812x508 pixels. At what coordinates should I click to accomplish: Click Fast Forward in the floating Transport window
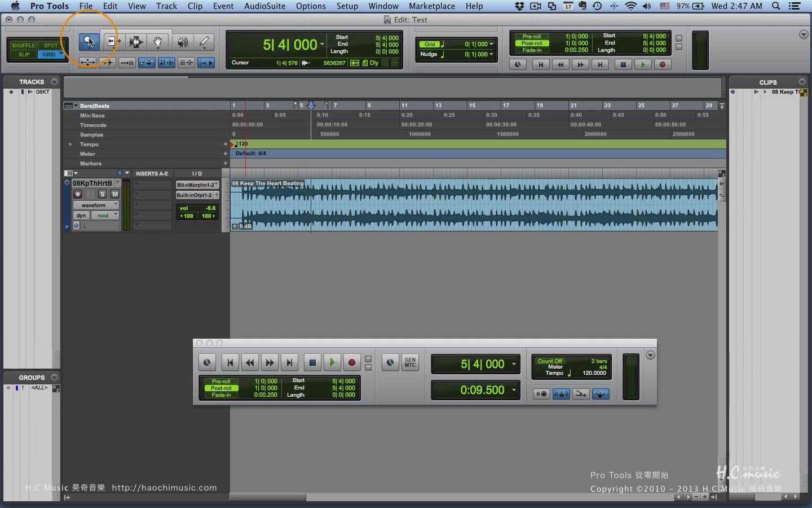(270, 362)
